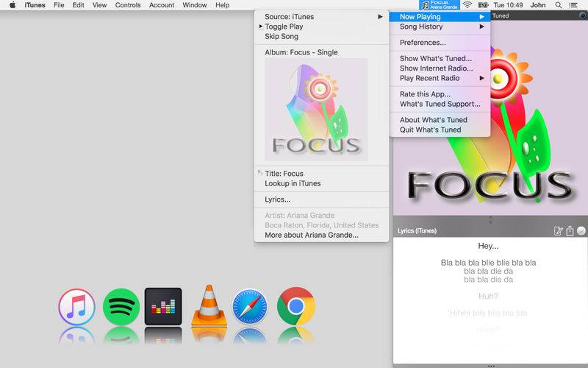Click the Huh? lyric line

[488, 297]
